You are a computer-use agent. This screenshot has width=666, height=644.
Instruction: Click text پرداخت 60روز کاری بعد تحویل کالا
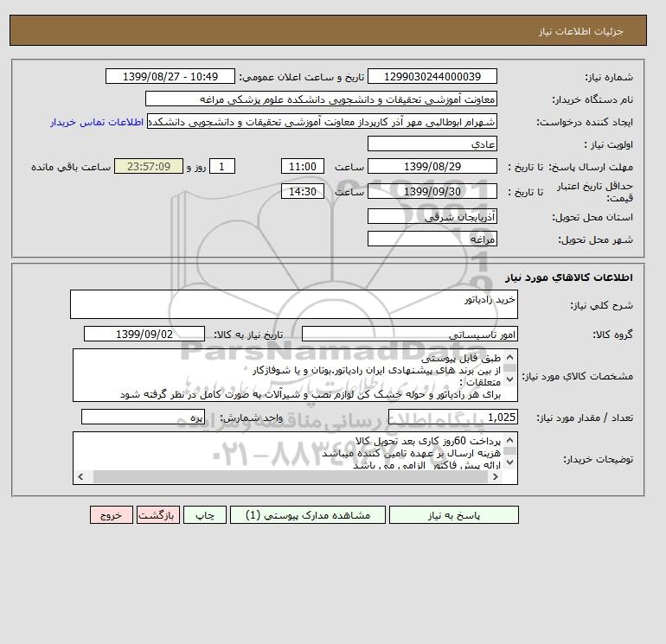point(428,441)
